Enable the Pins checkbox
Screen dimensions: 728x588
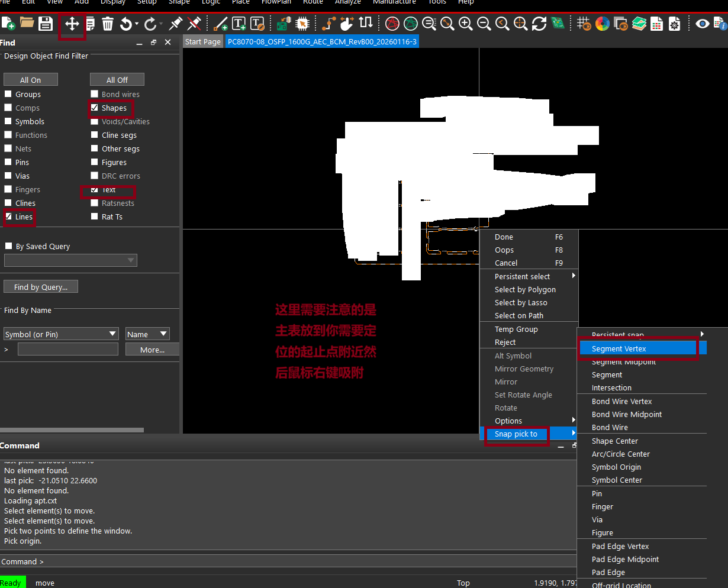(x=8, y=162)
